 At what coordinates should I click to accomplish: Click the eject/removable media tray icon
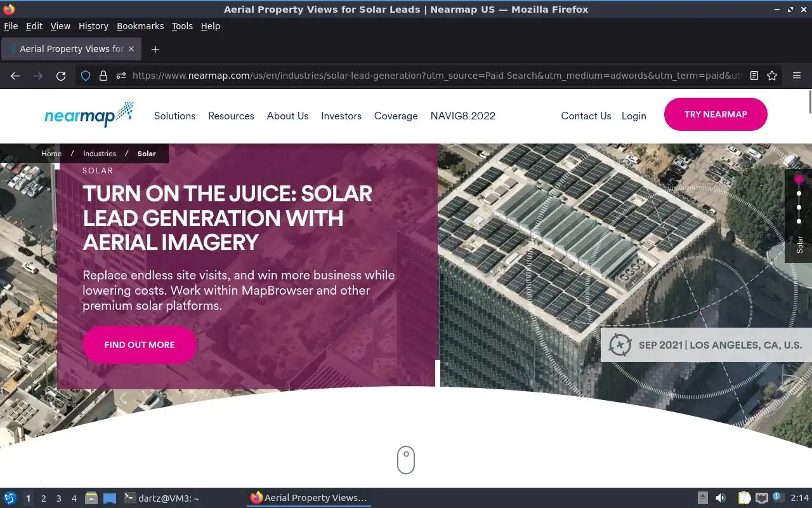pyautogui.click(x=703, y=498)
